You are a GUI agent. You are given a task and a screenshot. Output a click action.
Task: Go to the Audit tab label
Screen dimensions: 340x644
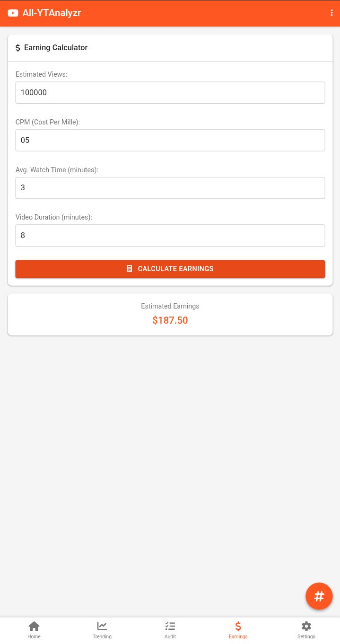[170, 637]
